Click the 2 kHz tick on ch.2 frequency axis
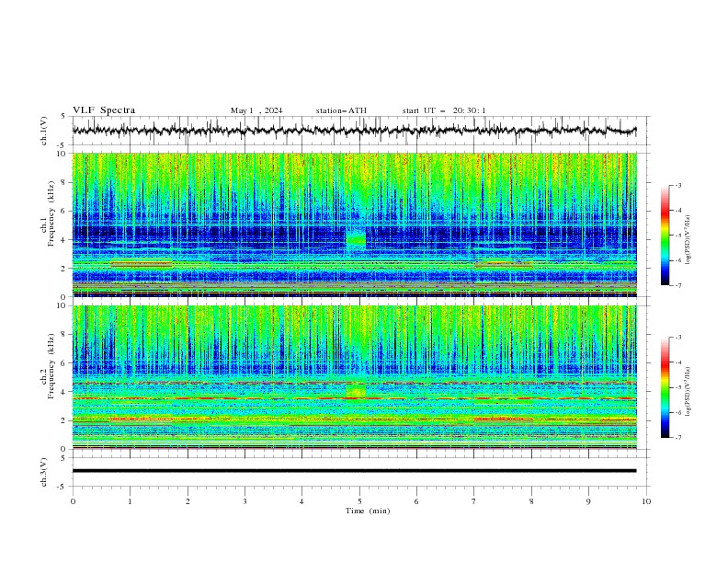This screenshot has width=728, height=563. [64, 420]
